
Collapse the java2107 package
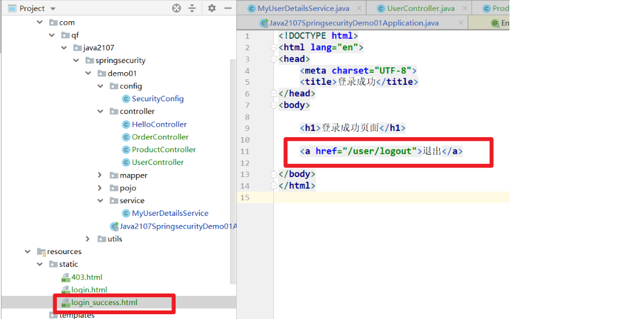click(64, 48)
